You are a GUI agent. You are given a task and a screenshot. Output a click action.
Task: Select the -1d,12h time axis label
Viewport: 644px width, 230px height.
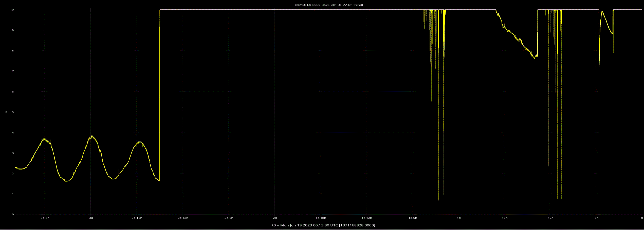366,218
